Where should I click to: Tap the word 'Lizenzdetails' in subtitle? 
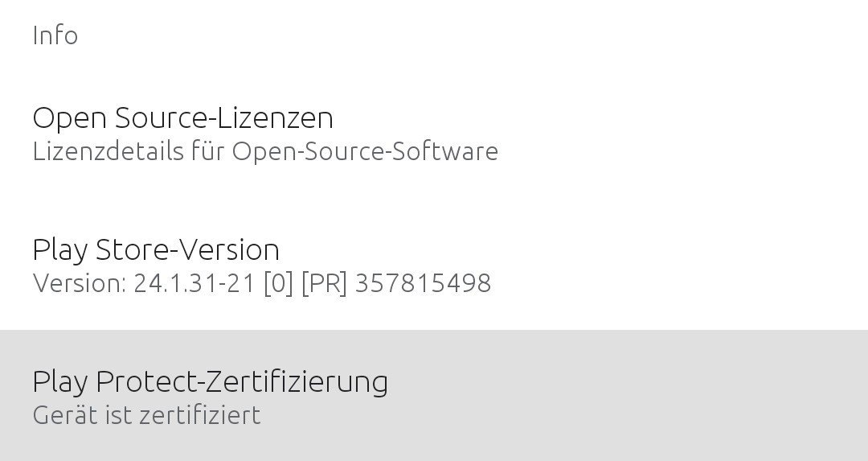[108, 151]
